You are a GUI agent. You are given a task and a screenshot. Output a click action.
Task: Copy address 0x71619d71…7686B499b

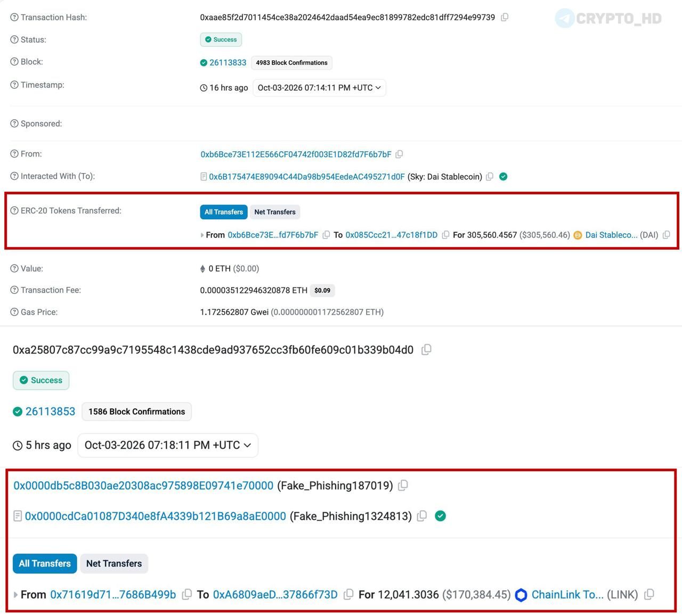click(187, 594)
